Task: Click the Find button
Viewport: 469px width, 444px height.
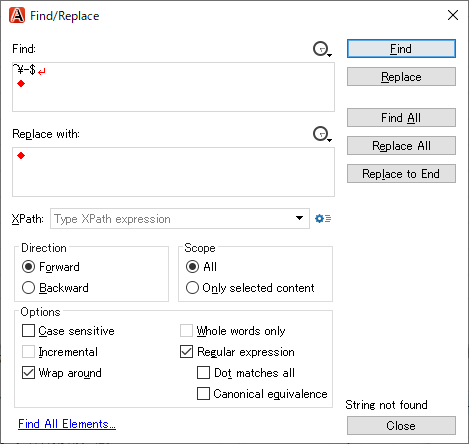Action: [401, 49]
